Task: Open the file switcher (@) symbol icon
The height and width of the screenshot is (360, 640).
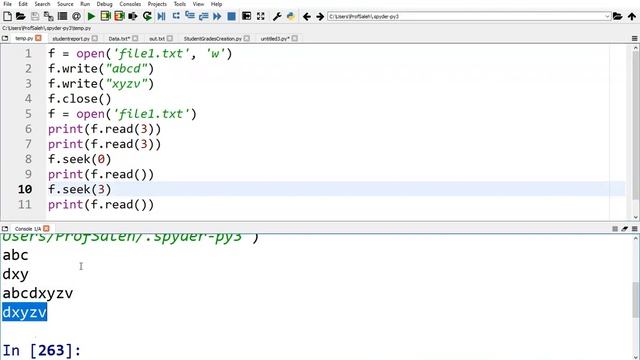Action: click(x=76, y=16)
